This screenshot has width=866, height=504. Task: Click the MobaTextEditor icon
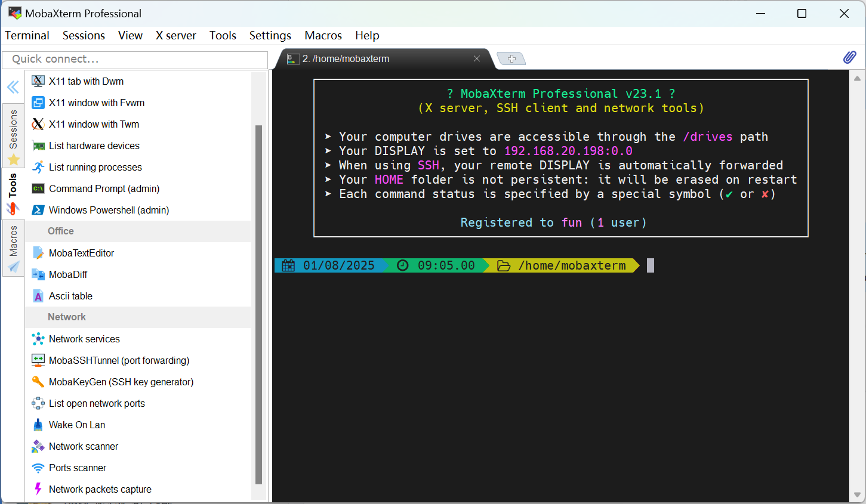tap(38, 253)
